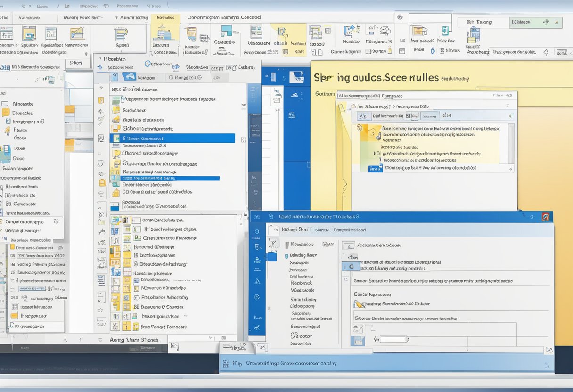The image size is (573, 392).
Task: Toggle the checkbox at the right of the highlighted row
Action: coord(243,139)
